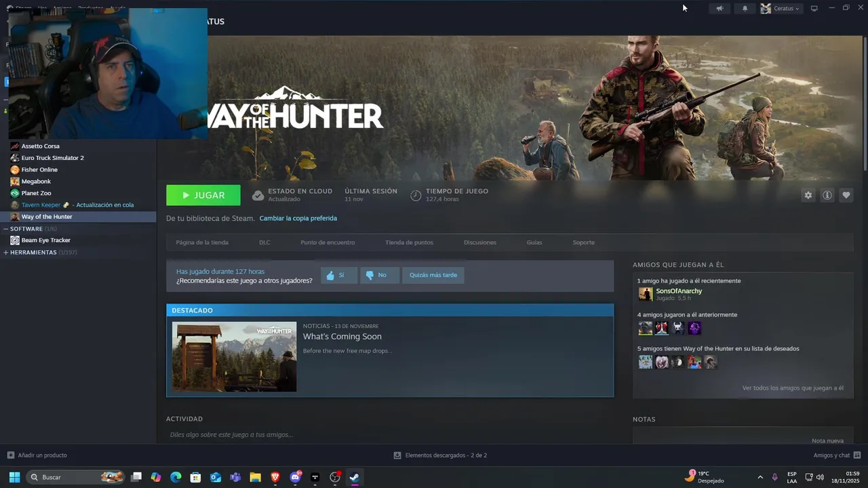Image resolution: width=868 pixels, height=488 pixels.
Task: Click first avatar under amigos jugaron anteriormente
Action: coord(646,328)
